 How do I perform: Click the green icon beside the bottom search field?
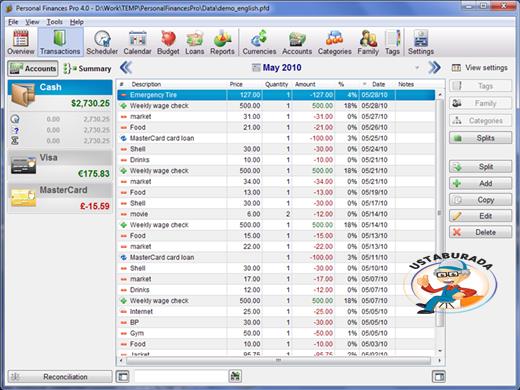point(235,377)
